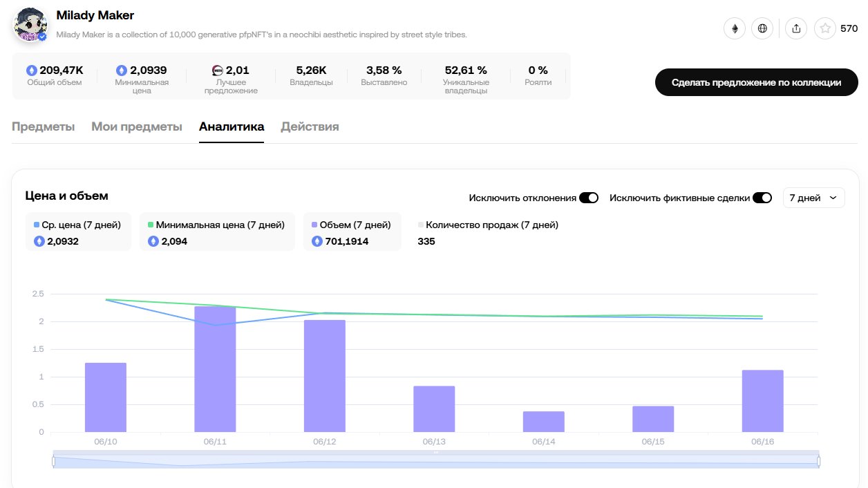Click Ethereum icon beside 2,094 minimum price
Screen dimensions: 868x488
[154, 241]
